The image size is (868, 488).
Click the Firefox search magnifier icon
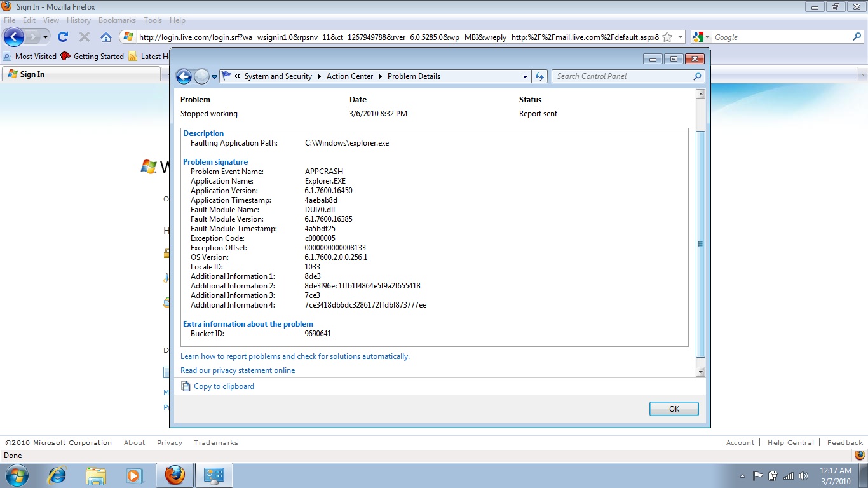tap(857, 37)
